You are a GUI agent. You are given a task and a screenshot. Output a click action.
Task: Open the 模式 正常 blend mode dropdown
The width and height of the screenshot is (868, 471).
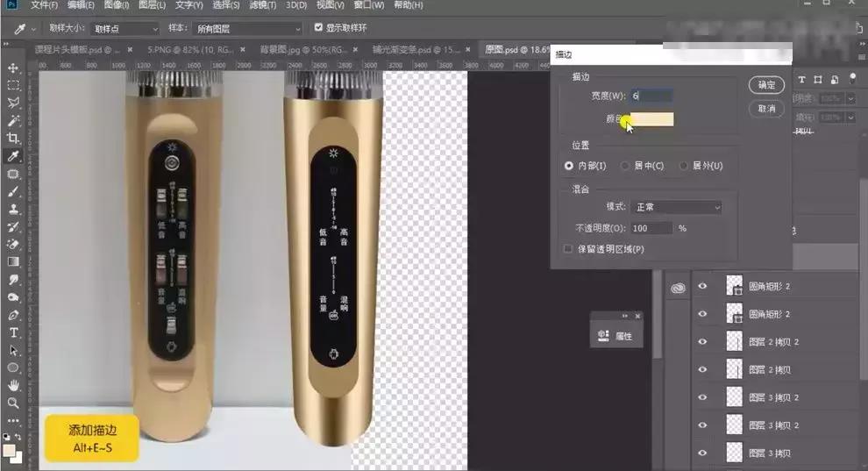(677, 207)
